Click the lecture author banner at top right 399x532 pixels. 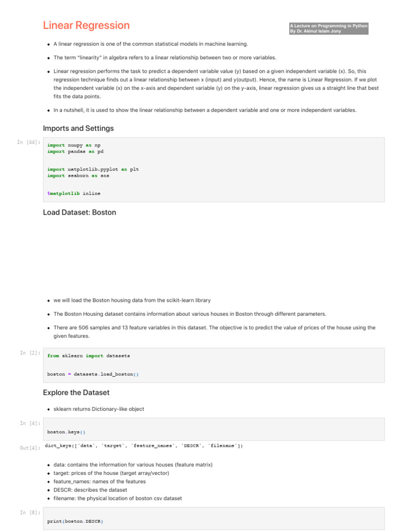click(x=328, y=29)
